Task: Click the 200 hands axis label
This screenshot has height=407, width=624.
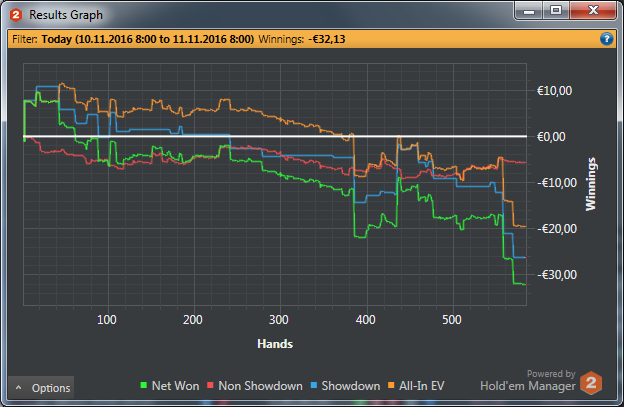Action: tap(193, 320)
